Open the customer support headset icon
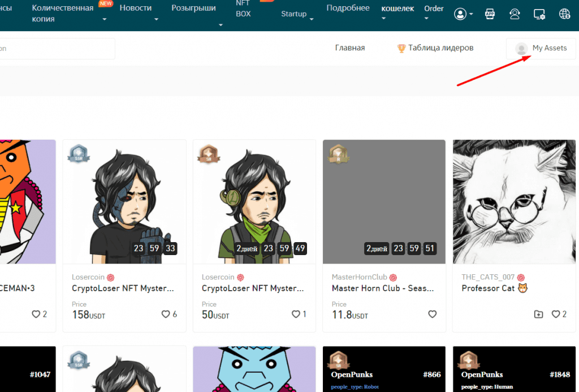This screenshot has width=579, height=392. [x=515, y=14]
